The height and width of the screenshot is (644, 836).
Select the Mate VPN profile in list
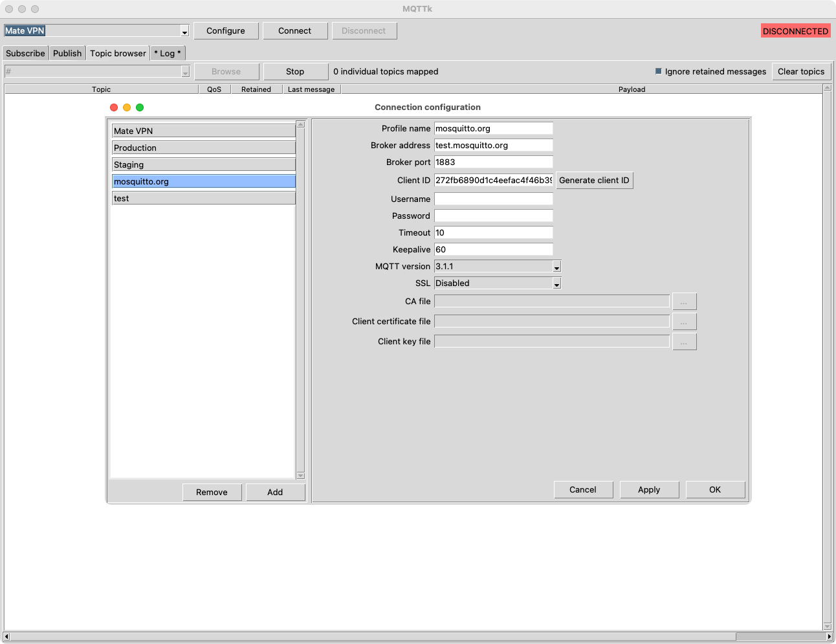[204, 131]
